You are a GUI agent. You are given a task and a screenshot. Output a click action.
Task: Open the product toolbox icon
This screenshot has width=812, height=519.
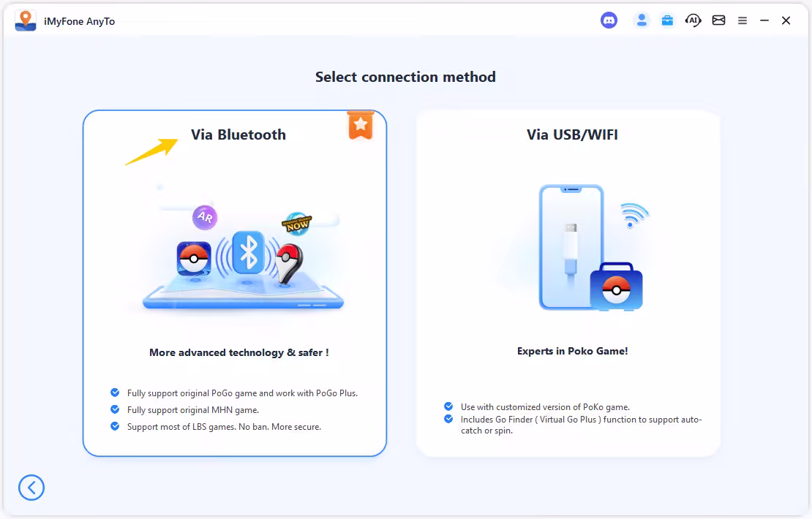point(667,20)
